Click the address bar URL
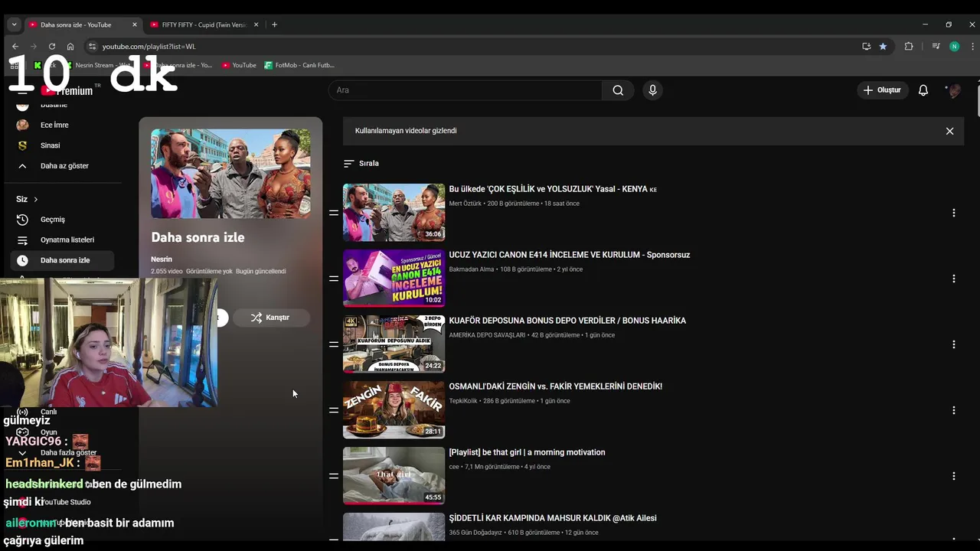Viewport: 980px width, 551px height. coord(149,46)
